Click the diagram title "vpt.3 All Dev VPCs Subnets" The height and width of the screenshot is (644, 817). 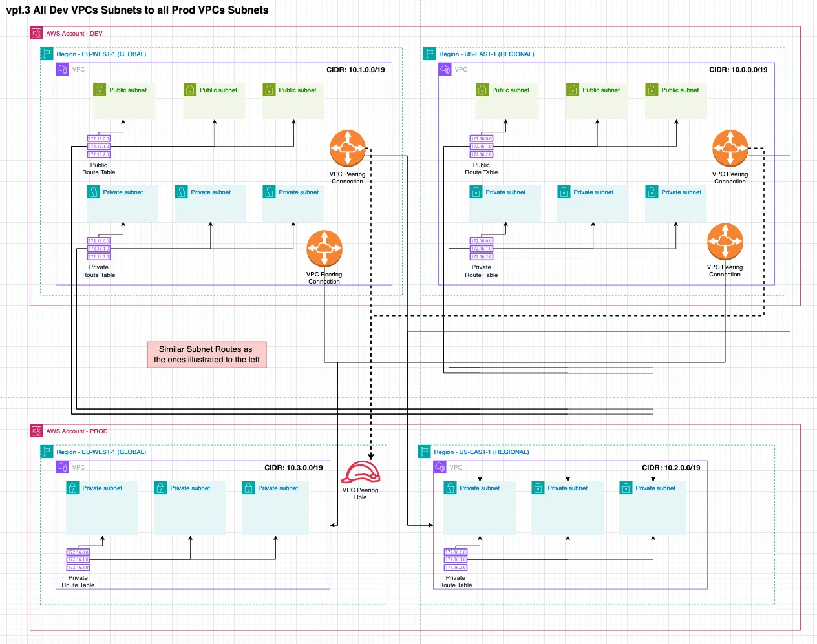click(137, 10)
